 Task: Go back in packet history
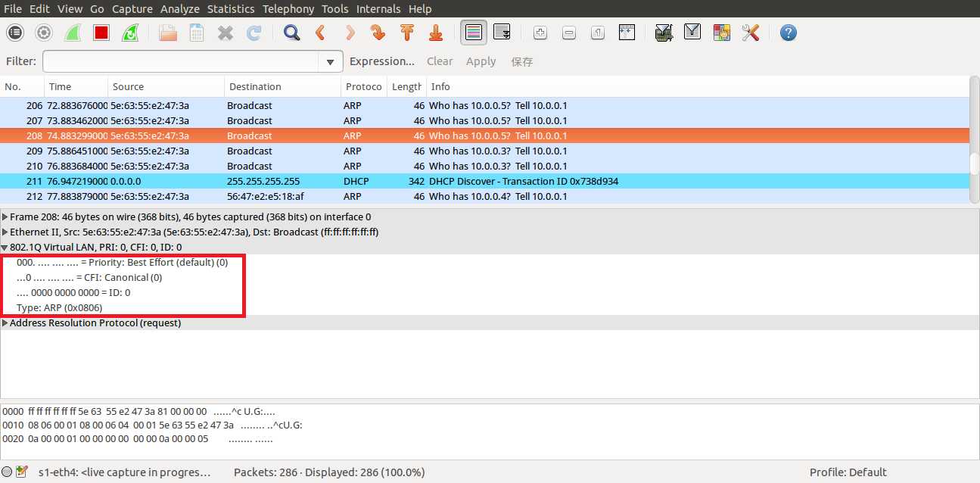(x=321, y=33)
